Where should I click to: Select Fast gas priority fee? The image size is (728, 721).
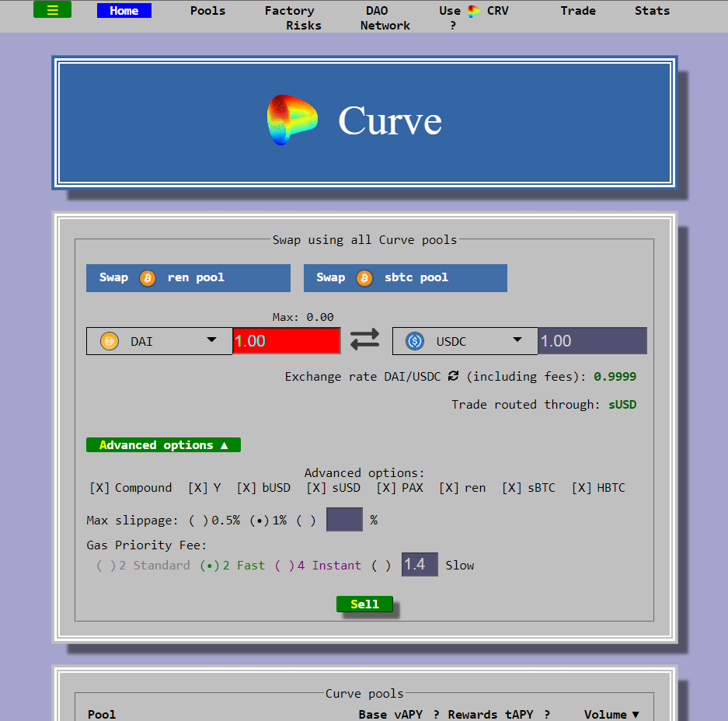[x=210, y=566]
